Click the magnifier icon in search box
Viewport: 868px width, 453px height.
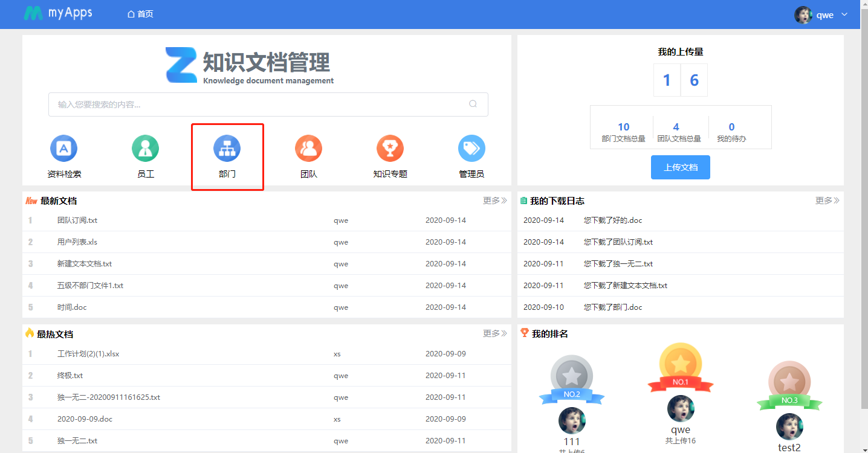[x=473, y=104]
